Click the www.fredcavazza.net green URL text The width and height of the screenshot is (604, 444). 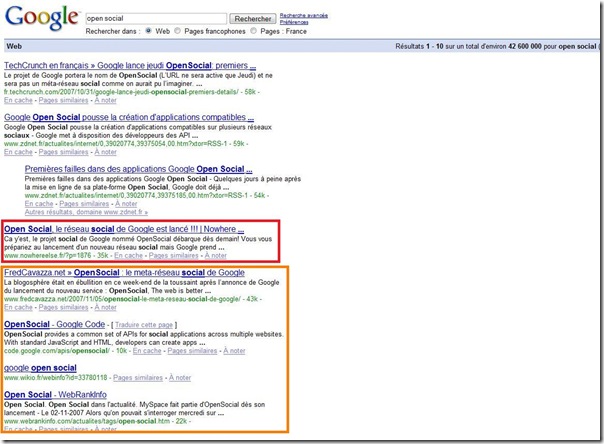(122, 299)
